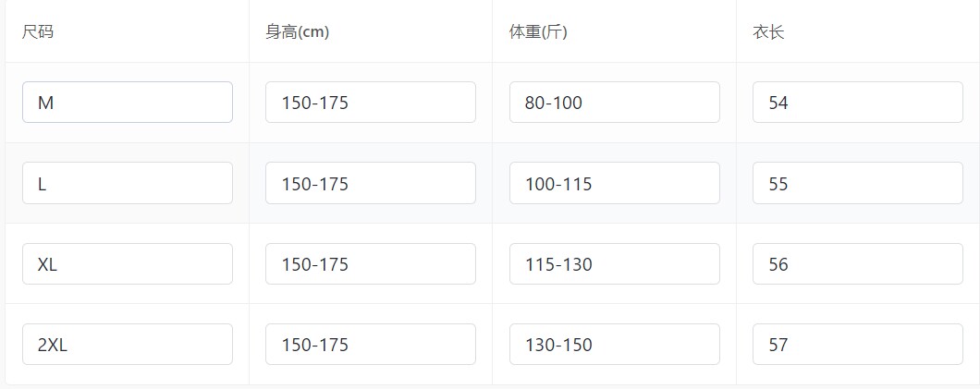980x389 pixels.
Task: Focus the garment length field showing 57
Action: (x=857, y=345)
